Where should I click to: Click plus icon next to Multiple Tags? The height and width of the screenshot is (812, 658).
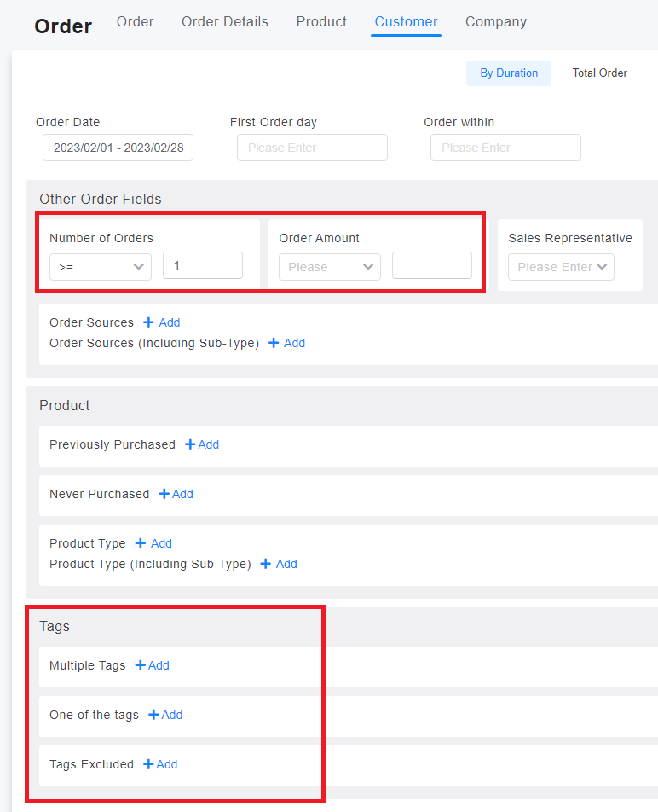(x=140, y=665)
